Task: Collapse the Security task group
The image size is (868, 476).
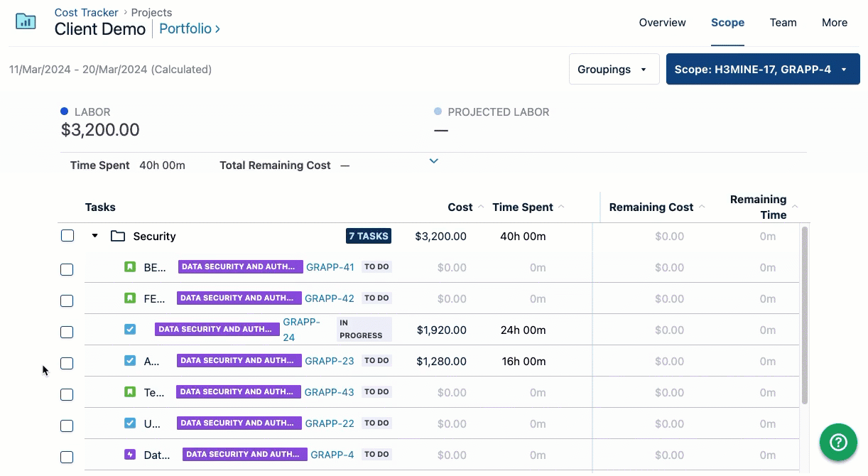Action: point(95,236)
